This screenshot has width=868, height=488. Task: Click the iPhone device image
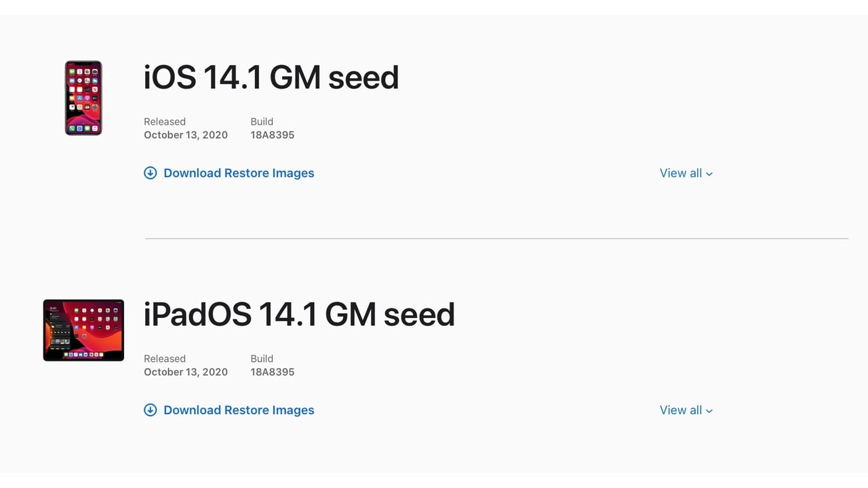(x=83, y=98)
